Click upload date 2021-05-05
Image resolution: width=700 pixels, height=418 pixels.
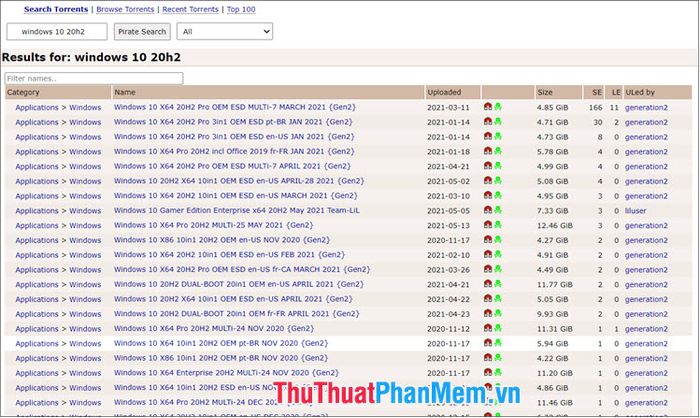448,210
